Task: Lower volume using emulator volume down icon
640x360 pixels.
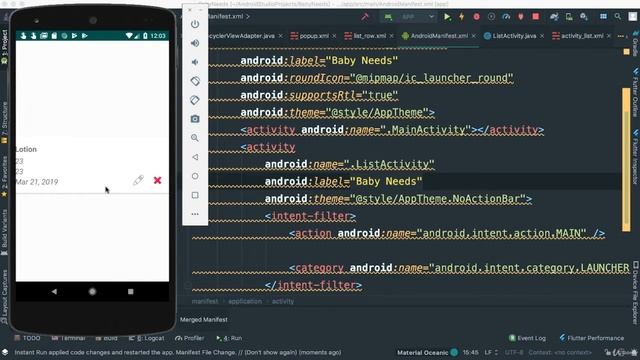Action: 195,62
